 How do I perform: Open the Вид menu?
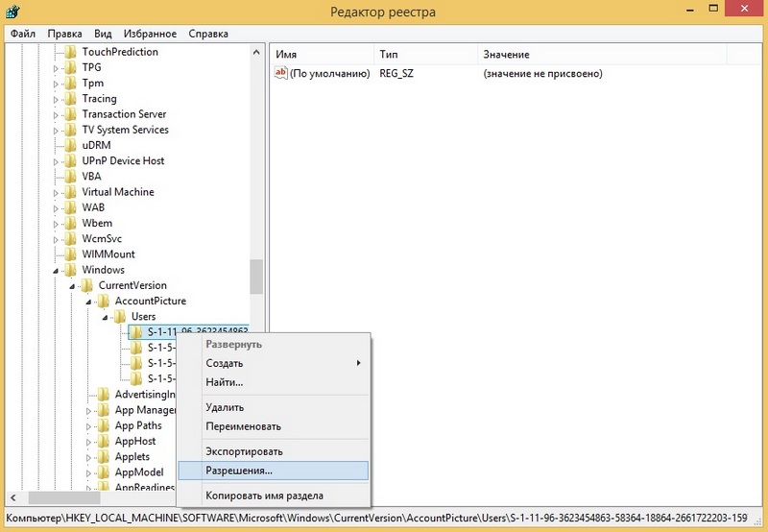[x=103, y=34]
